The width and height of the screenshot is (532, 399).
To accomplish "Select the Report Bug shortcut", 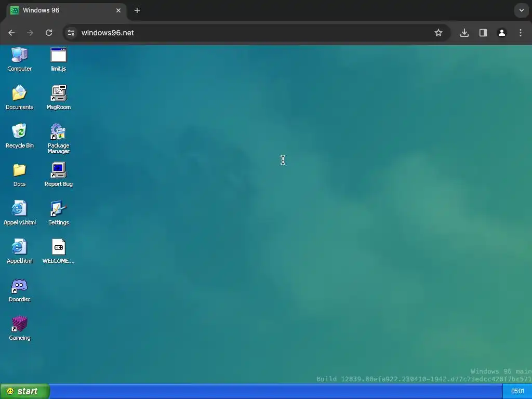I will tap(58, 175).
